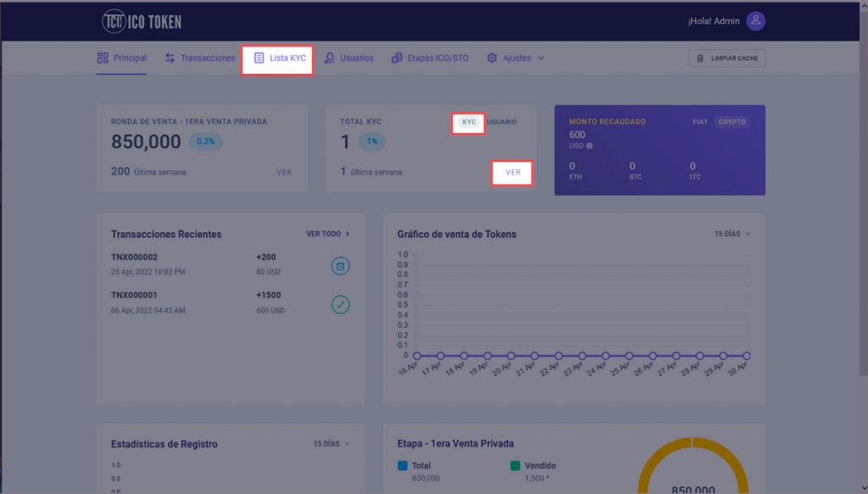Click the +1500 token amount
Screen dimensions: 868x494
(269, 296)
